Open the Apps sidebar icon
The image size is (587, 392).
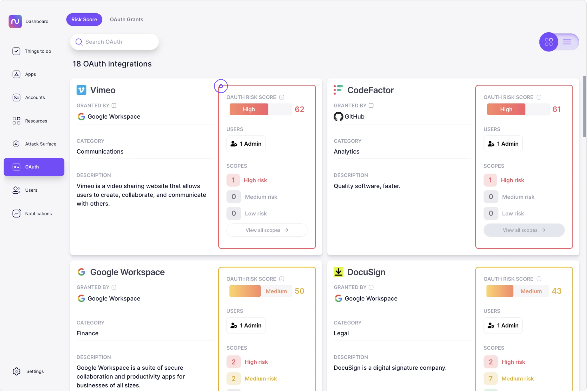(16, 74)
